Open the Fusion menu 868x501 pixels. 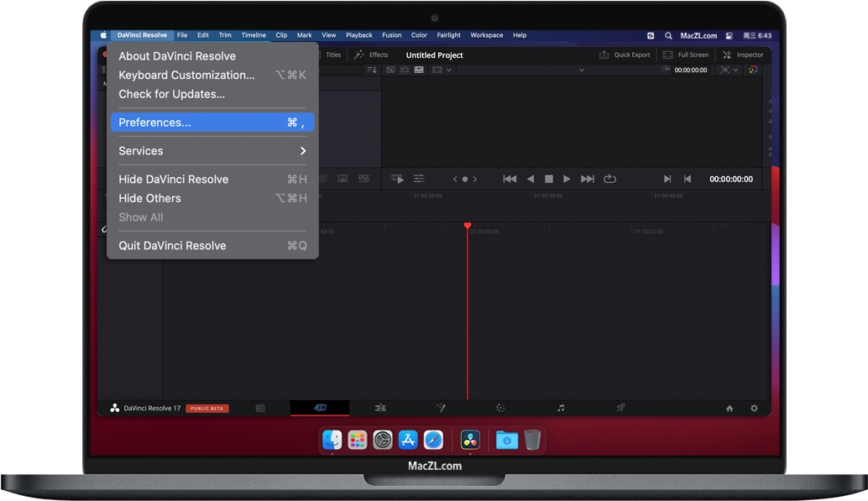[392, 35]
